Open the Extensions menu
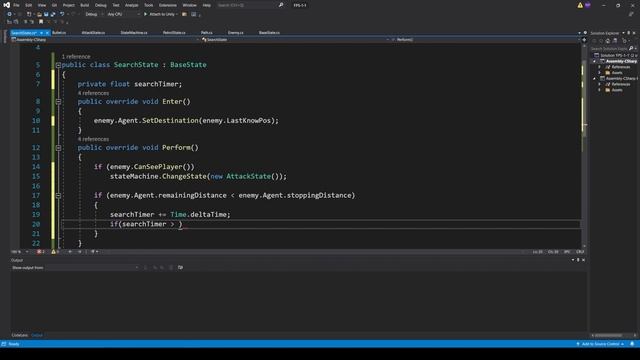The width and height of the screenshot is (640, 360). pyautogui.click(x=168, y=5)
